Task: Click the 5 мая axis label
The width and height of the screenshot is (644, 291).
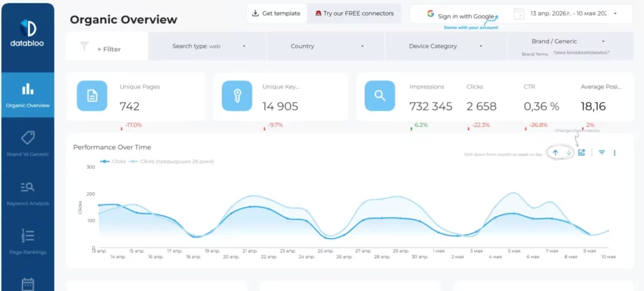Action: (x=514, y=251)
